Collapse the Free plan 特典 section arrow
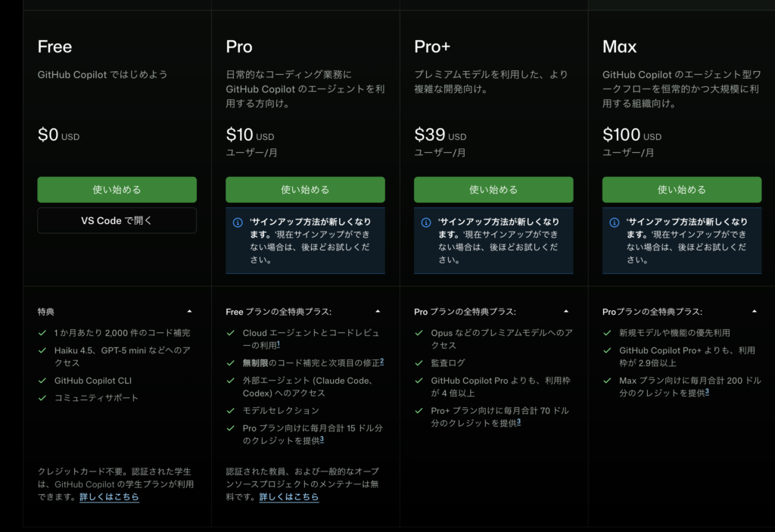The height and width of the screenshot is (532, 775). (x=189, y=312)
